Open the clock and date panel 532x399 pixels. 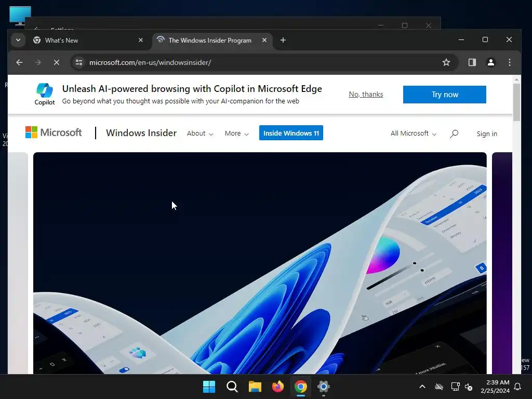pyautogui.click(x=495, y=387)
